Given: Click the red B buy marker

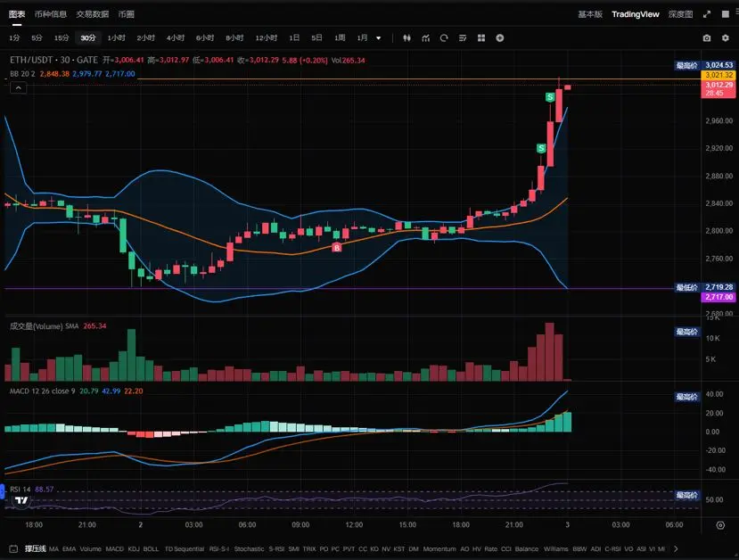Looking at the screenshot, I should [336, 248].
